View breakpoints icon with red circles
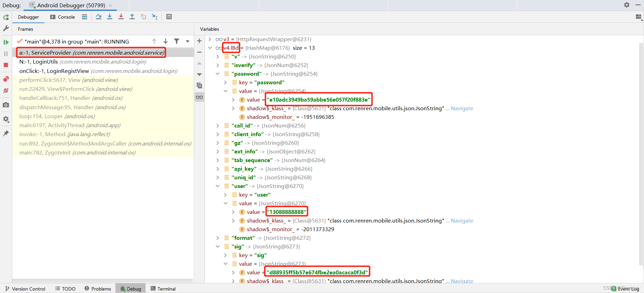The height and width of the screenshot is (293, 644). (x=6, y=79)
